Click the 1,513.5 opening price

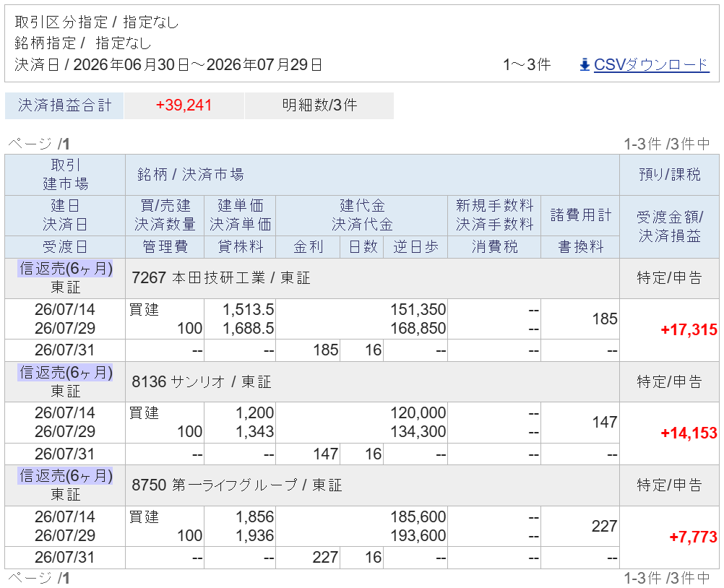(x=249, y=309)
